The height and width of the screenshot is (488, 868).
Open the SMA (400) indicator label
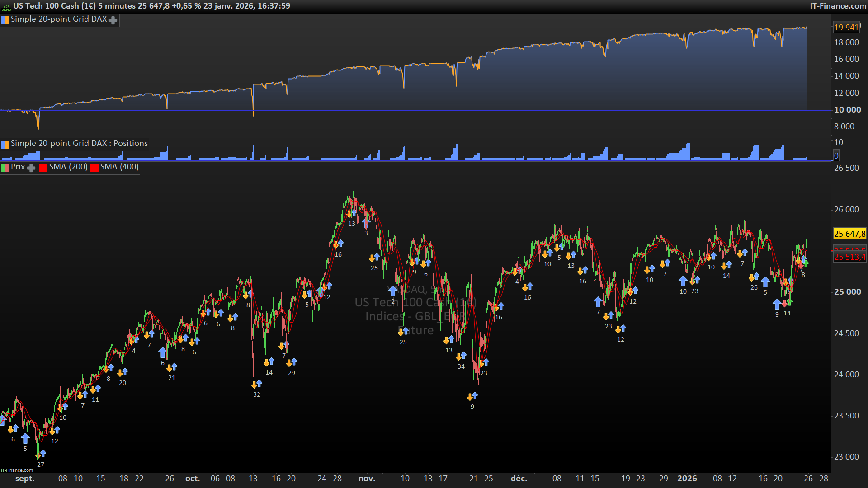pyautogui.click(x=119, y=167)
